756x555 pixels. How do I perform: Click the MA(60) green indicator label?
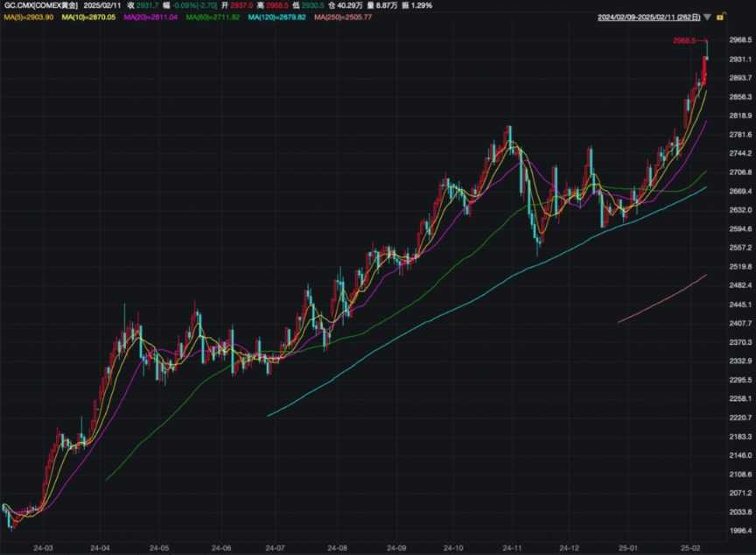point(213,18)
